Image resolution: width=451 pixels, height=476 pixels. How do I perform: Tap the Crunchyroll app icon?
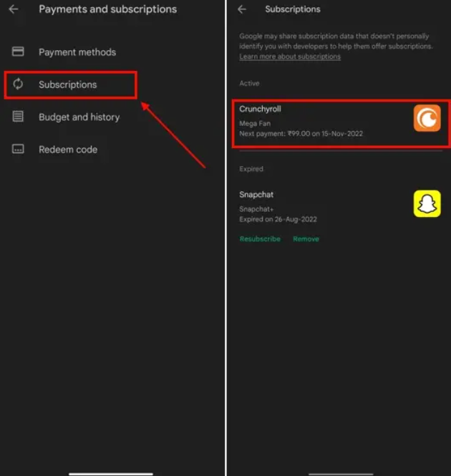click(427, 118)
